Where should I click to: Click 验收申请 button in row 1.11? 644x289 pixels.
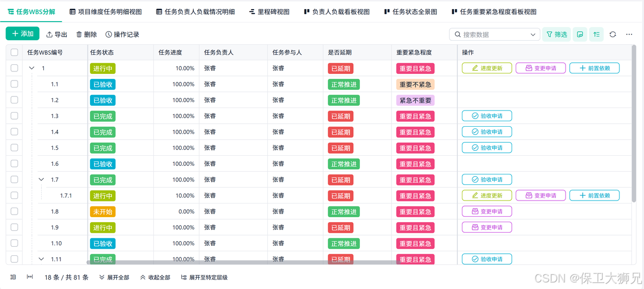coord(487,259)
